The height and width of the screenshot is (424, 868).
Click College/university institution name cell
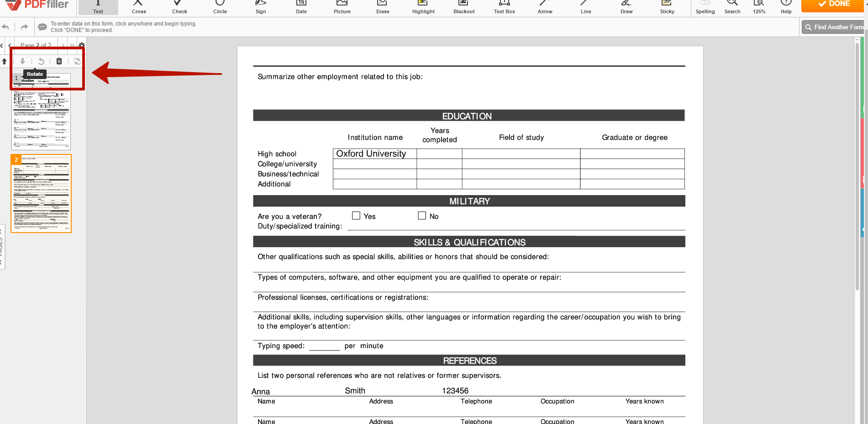tap(375, 164)
